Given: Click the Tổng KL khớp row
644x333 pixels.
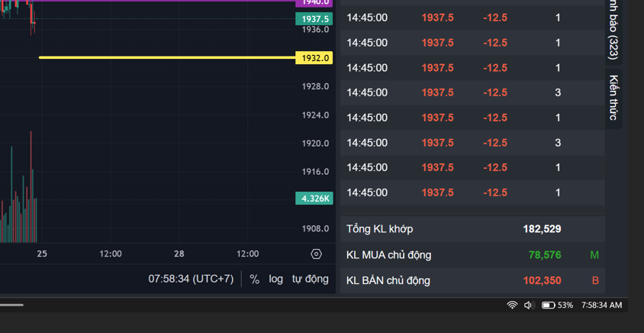Looking at the screenshot, I should [x=472, y=229].
